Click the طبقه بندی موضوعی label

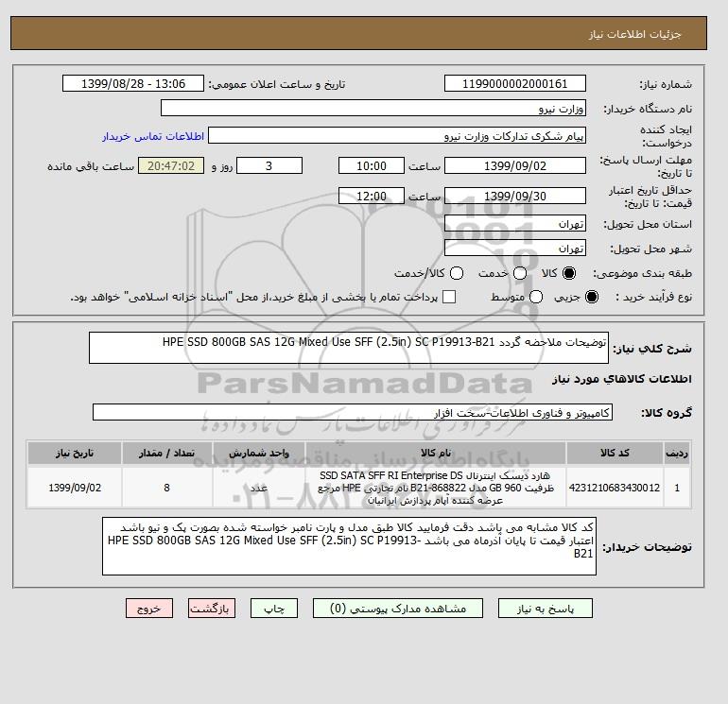coord(643,273)
